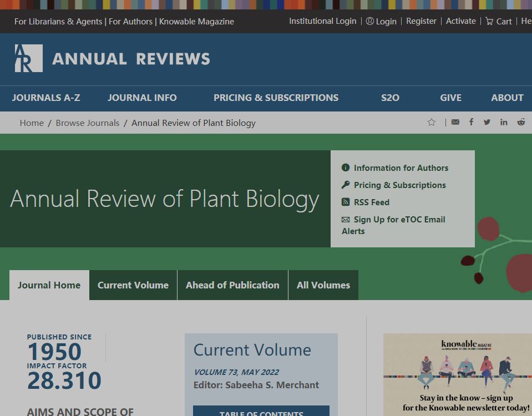The width and height of the screenshot is (532, 416).
Task: Open the ABOUT menu
Action: pos(506,98)
